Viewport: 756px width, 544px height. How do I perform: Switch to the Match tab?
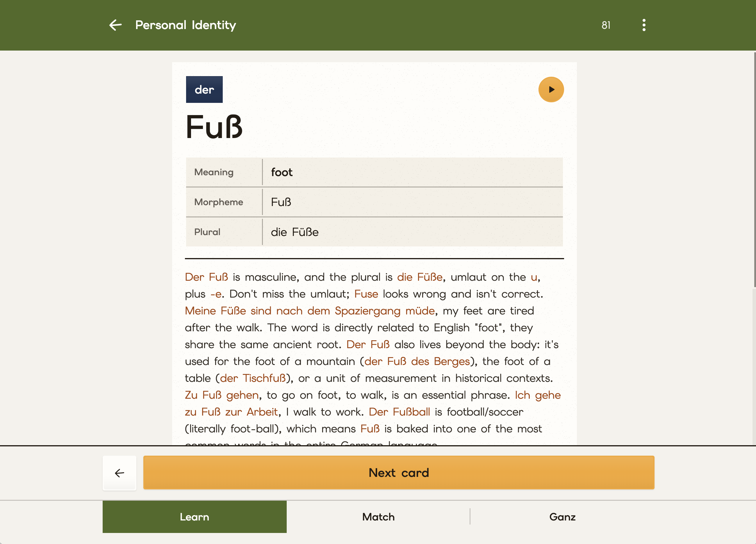(x=378, y=517)
